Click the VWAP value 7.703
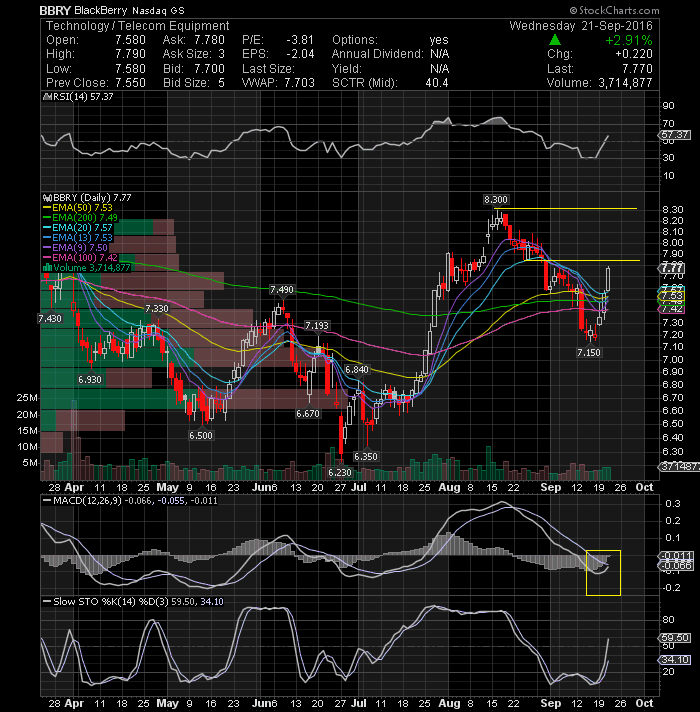 (x=300, y=83)
